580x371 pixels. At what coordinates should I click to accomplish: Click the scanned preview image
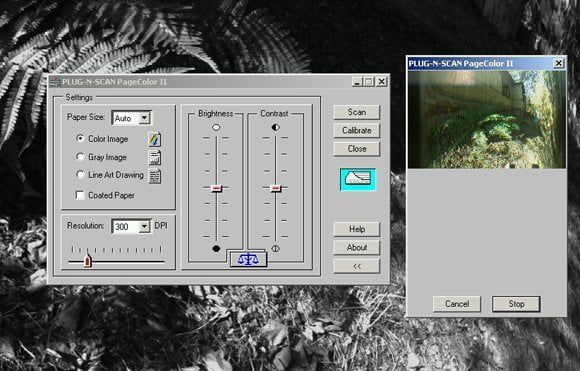point(487,119)
